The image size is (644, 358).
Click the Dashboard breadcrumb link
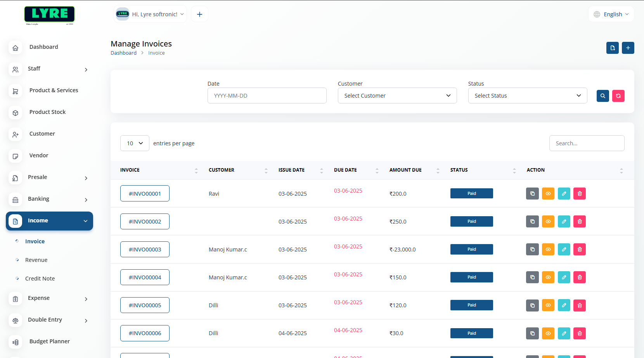point(123,53)
